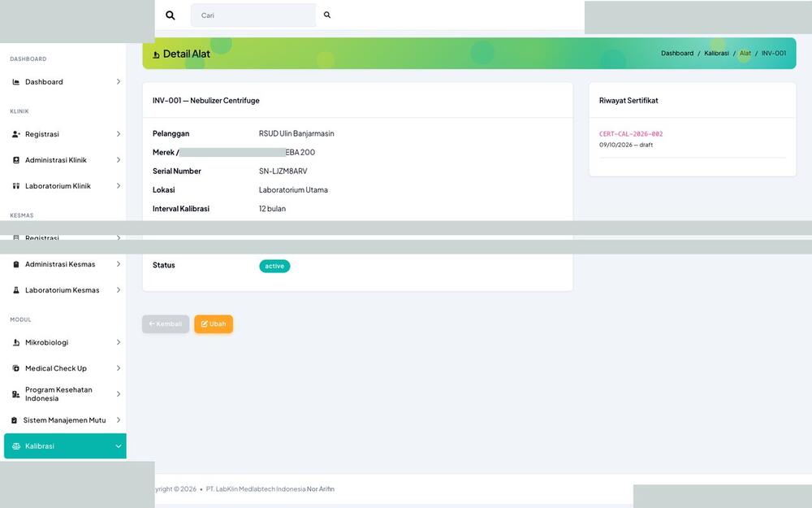
Task: Click the Sistem Manajemen Mutu clipboard-check icon
Action: point(14,420)
